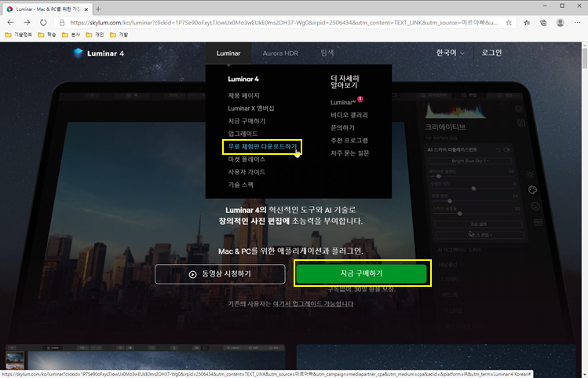This screenshot has height=378, width=588.
Task: Click the small landscape thumbnail at bottom left
Action: (15, 361)
